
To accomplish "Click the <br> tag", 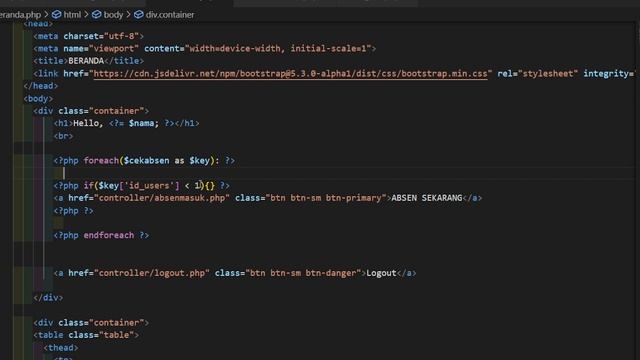I will pos(63,136).
